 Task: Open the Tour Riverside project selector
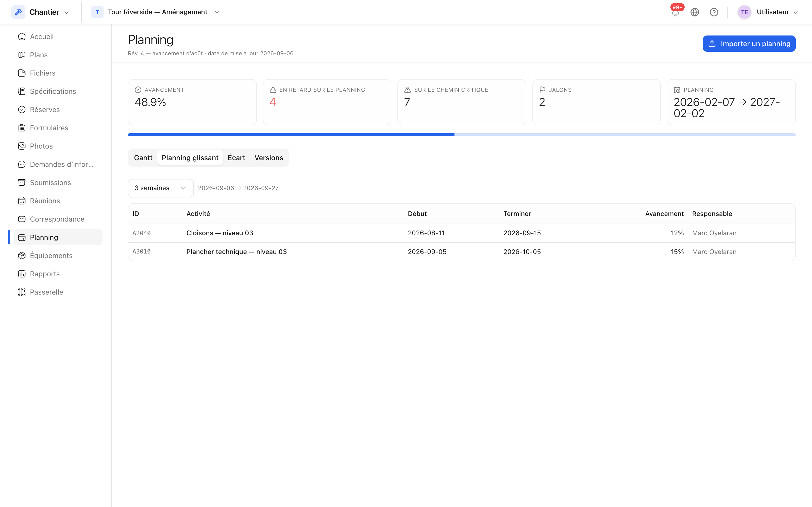tap(156, 12)
